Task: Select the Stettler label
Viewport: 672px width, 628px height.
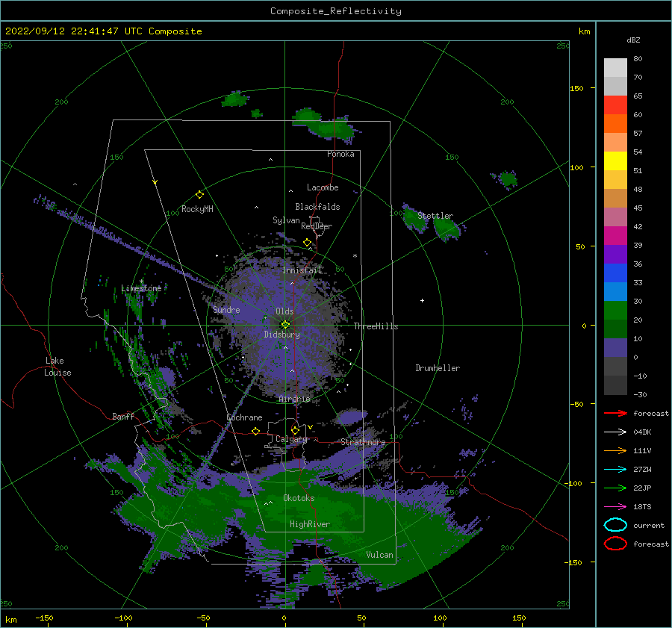Action: 435,216
